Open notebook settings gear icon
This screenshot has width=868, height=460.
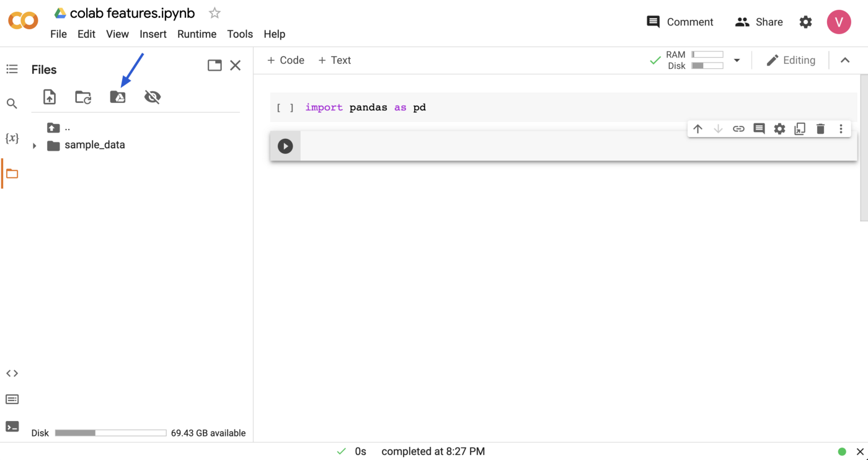pyautogui.click(x=805, y=22)
